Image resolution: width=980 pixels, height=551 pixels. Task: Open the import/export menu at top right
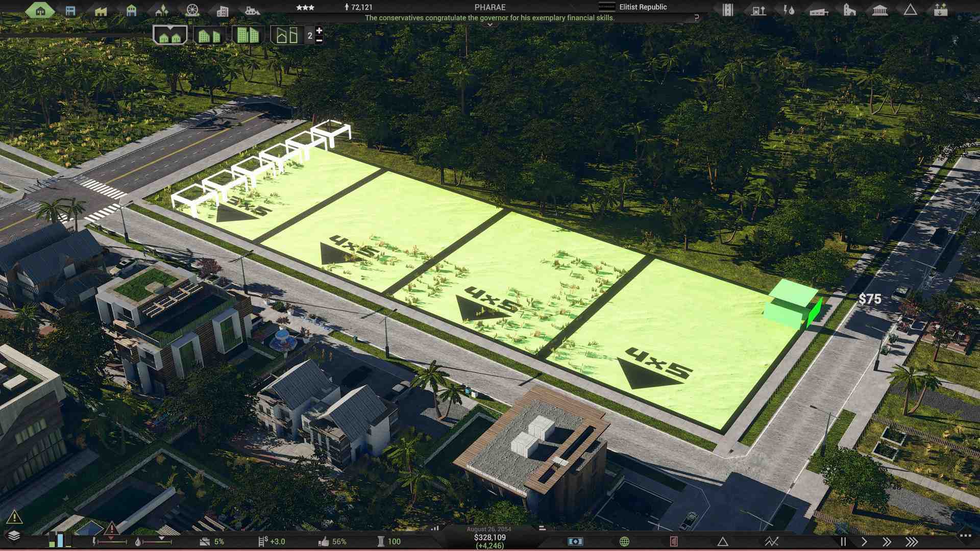pyautogui.click(x=942, y=9)
